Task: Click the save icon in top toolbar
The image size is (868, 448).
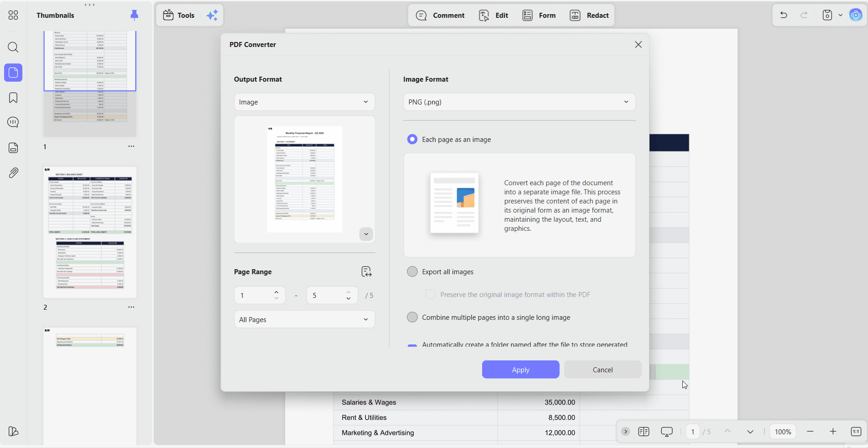Action: click(x=827, y=15)
